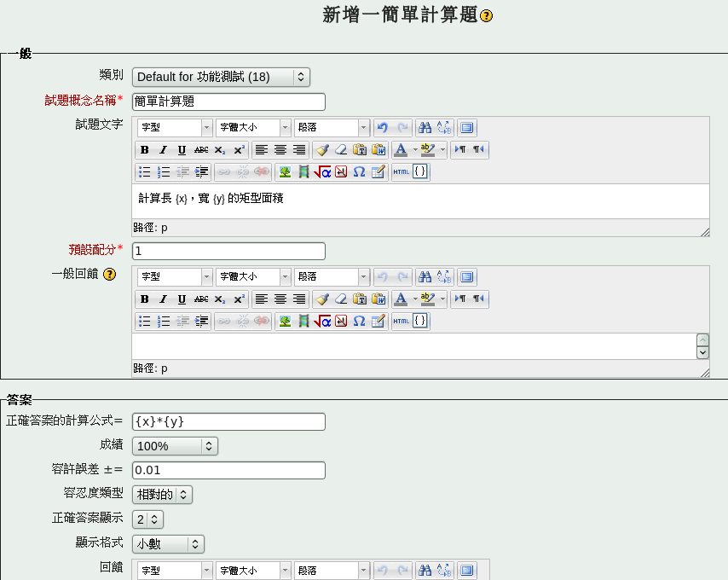Screen dimensions: 728x580
Task: Insert special character omega in 一般回饋 editor
Action: click(x=359, y=322)
